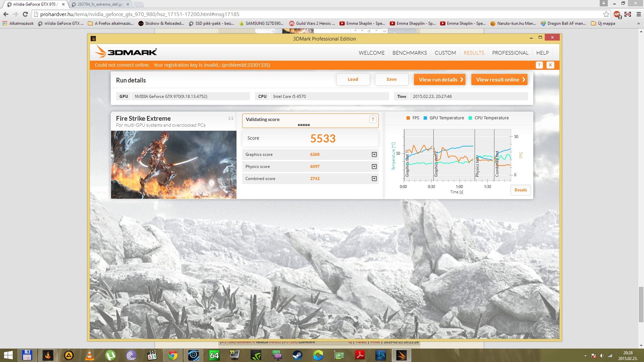Click View result online button
644x362 pixels.
click(499, 79)
